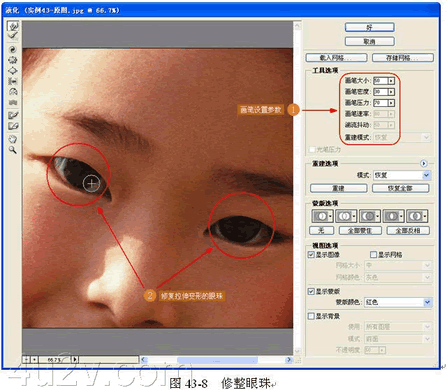This screenshot has height=390, width=447.
Task: Toggle the 显示蒙版 checkbox
Action: pos(311,291)
